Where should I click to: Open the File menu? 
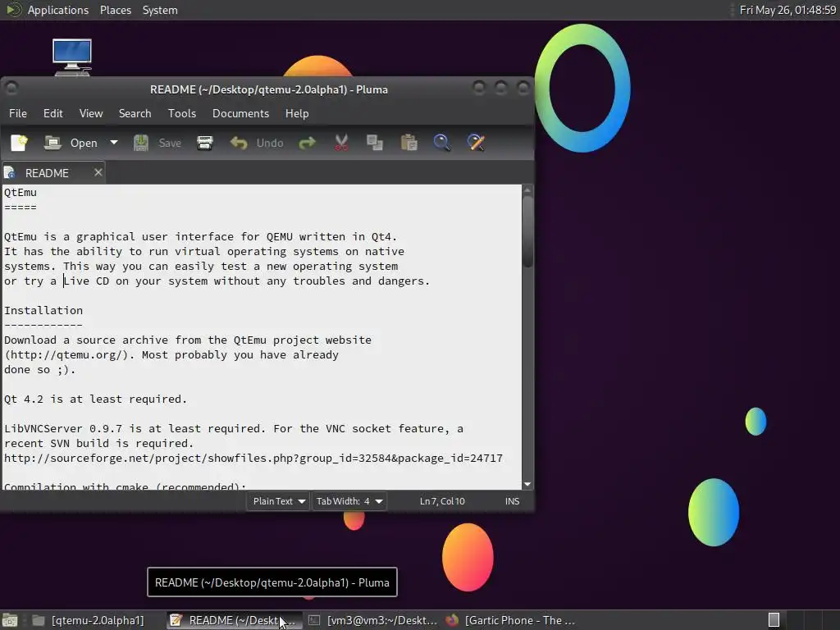click(18, 113)
